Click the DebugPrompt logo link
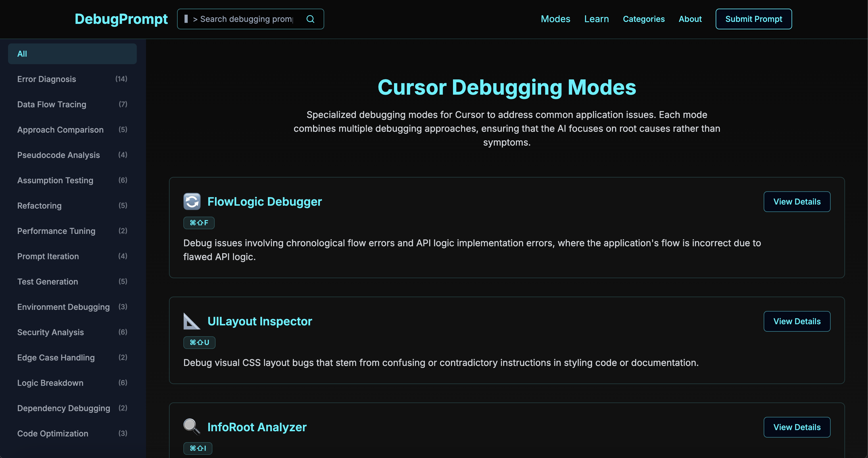Viewport: 868px width, 458px height. click(x=121, y=19)
